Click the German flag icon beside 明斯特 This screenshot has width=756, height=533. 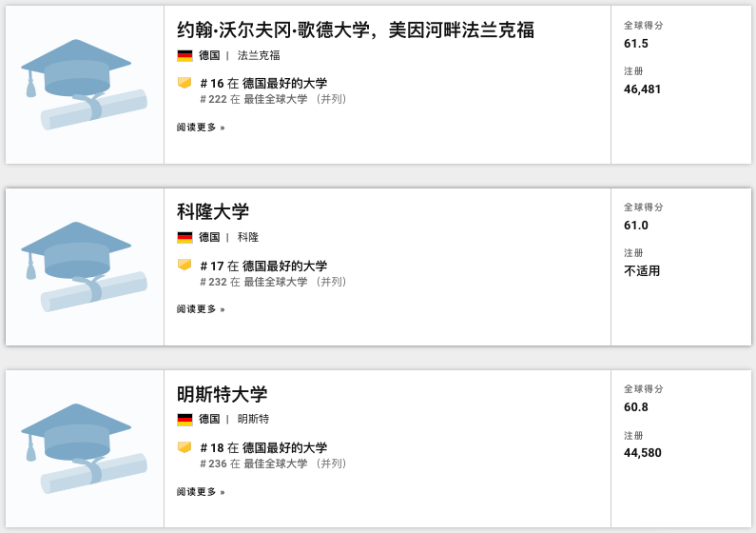184,419
